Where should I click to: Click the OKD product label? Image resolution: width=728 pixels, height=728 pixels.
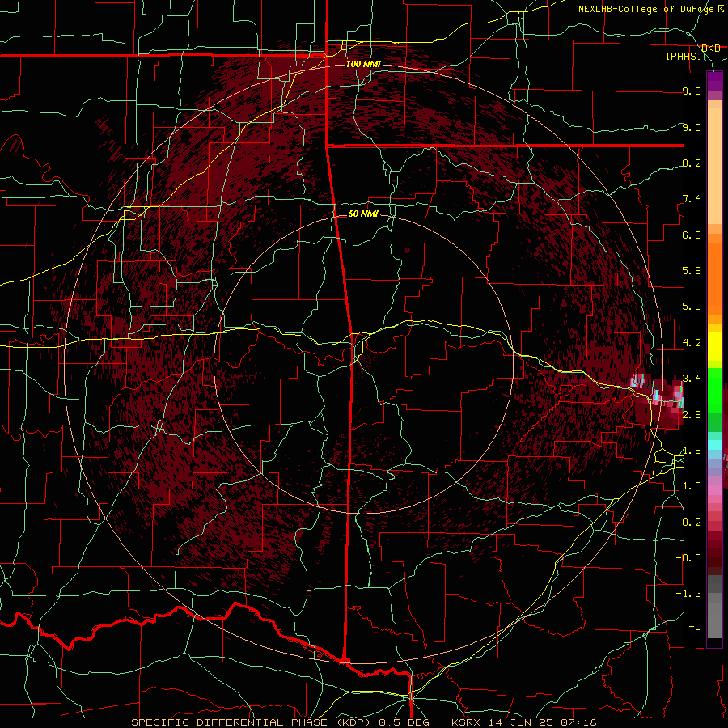(x=710, y=48)
